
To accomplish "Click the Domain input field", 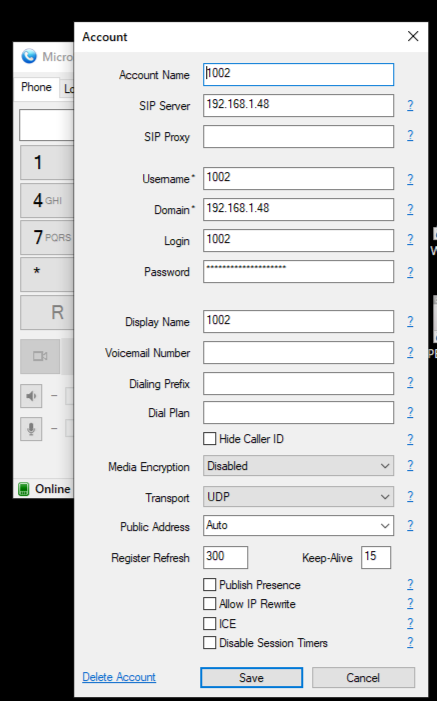I will click(298, 209).
